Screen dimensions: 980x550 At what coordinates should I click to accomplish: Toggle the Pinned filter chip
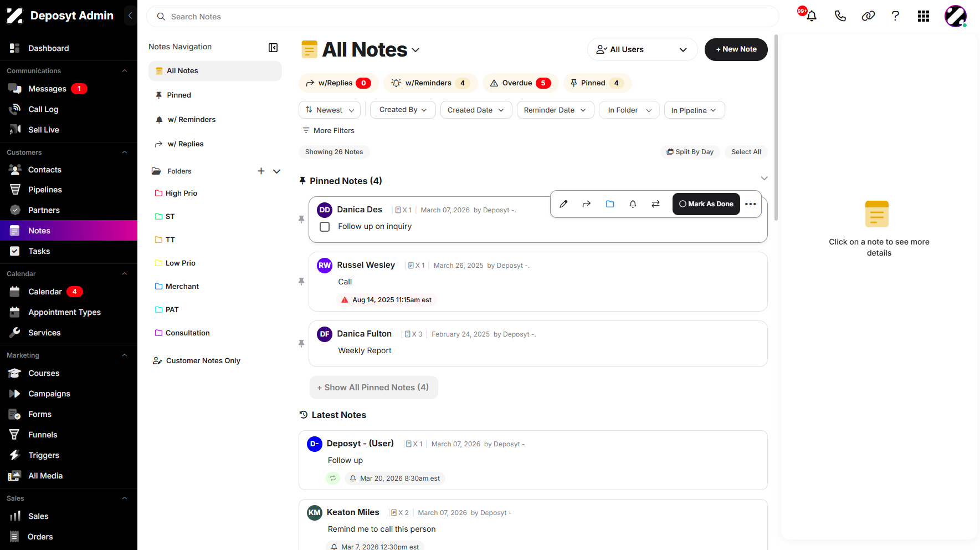tap(597, 83)
